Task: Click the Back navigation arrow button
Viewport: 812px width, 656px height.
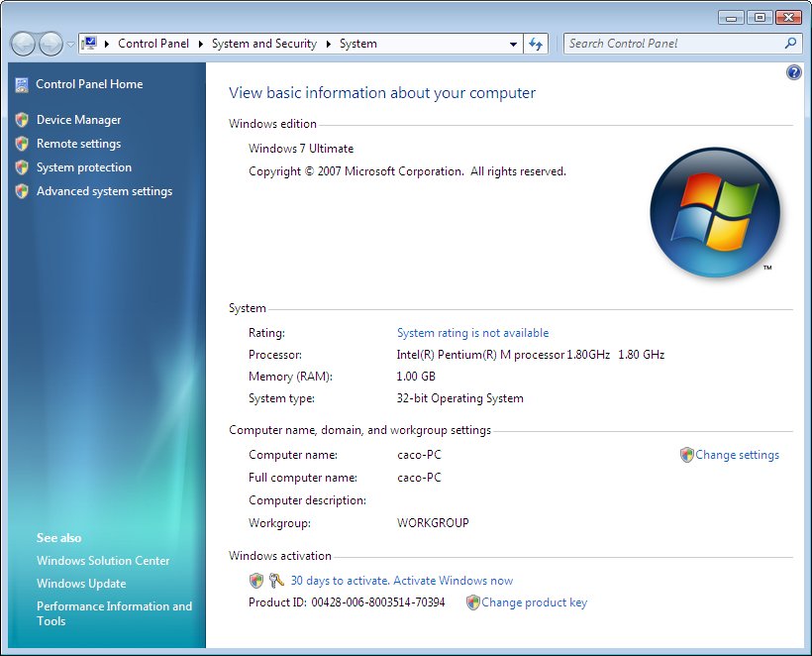Action: (x=23, y=44)
